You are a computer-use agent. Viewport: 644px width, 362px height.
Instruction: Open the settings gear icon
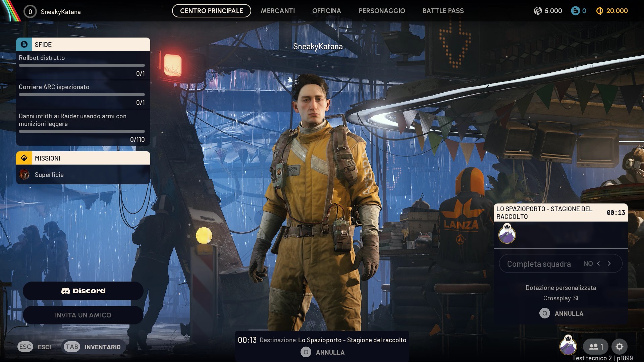point(619,347)
